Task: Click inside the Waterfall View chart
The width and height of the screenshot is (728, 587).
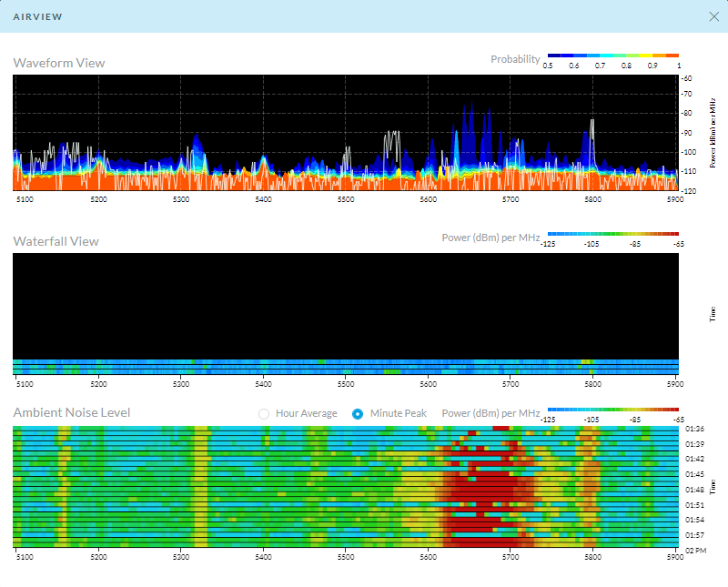Action: coord(346,313)
